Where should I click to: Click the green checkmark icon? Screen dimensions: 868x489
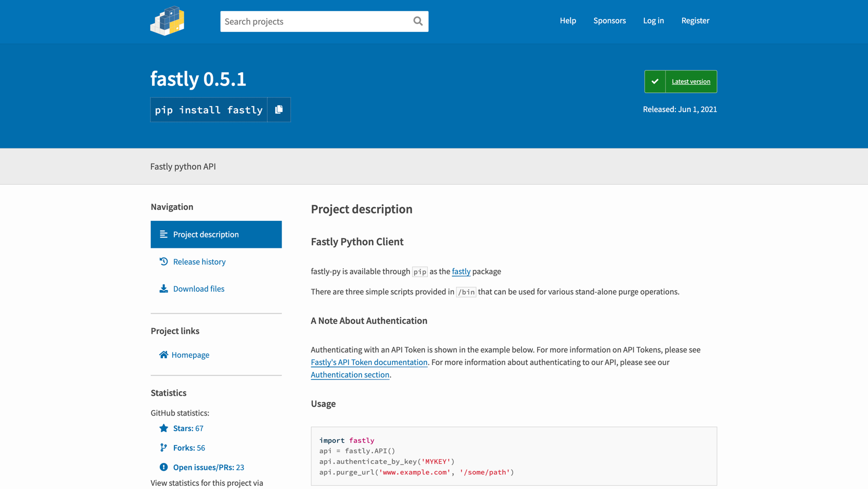click(x=655, y=82)
